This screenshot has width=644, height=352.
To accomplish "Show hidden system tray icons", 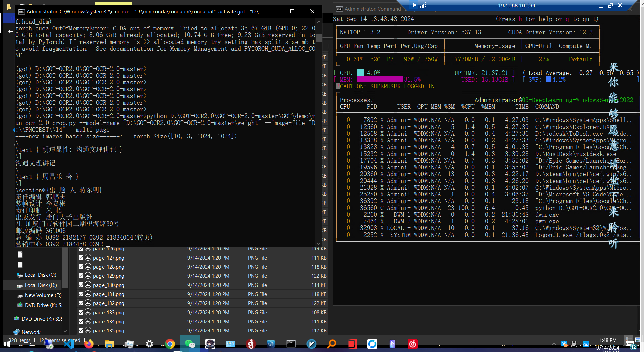I will pos(554,344).
